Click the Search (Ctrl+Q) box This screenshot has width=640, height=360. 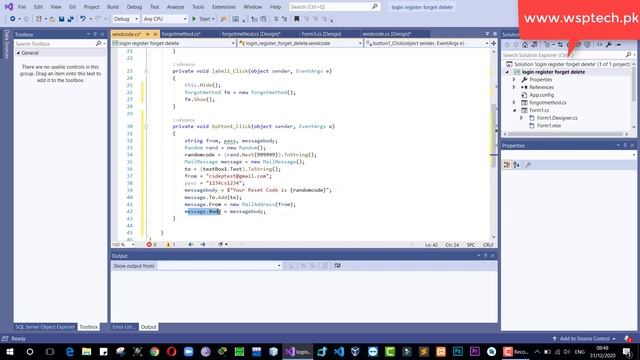click(x=334, y=7)
